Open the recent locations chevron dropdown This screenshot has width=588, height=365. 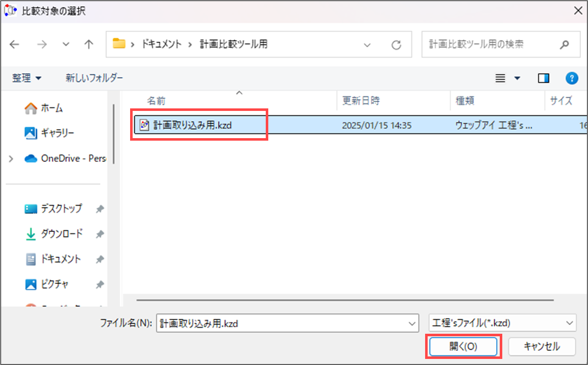(66, 44)
